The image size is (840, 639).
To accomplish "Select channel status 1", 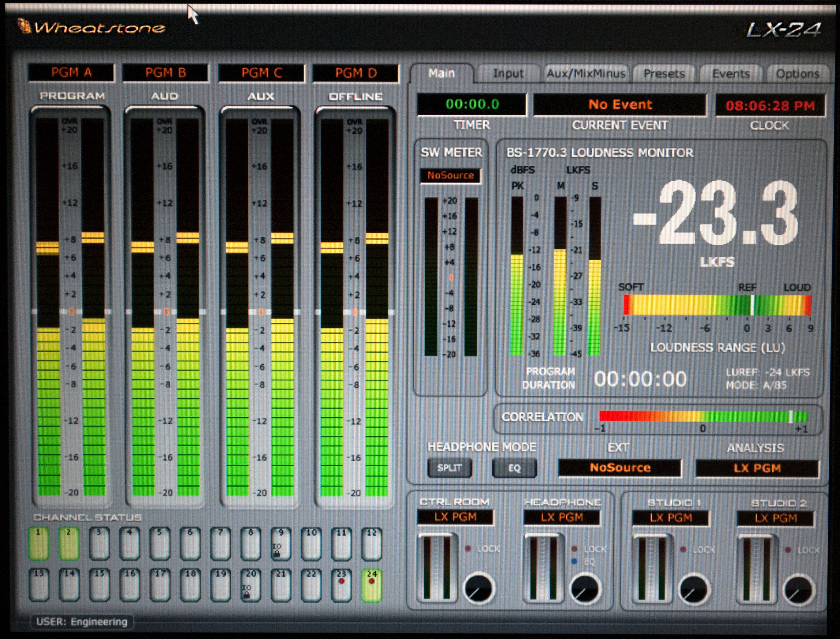I will 38,543.
